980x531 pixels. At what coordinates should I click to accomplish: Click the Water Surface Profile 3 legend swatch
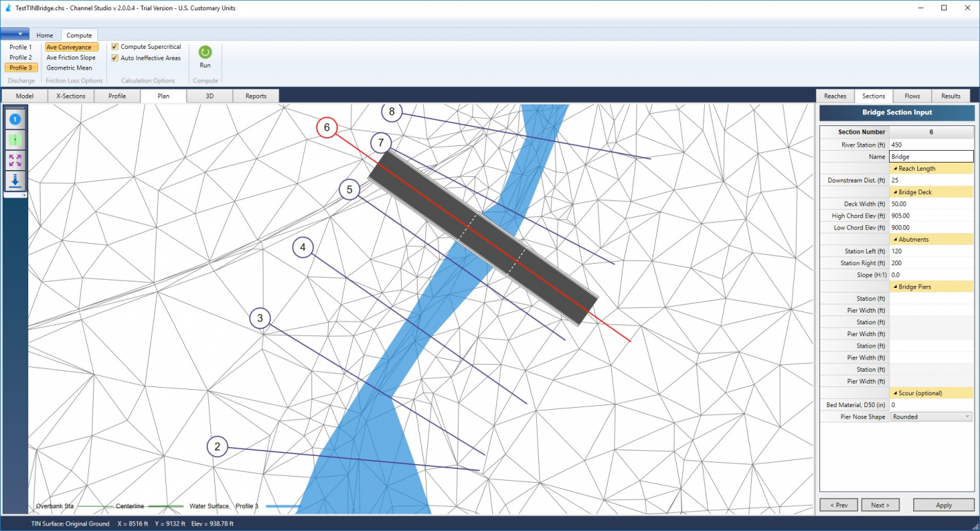click(x=282, y=506)
